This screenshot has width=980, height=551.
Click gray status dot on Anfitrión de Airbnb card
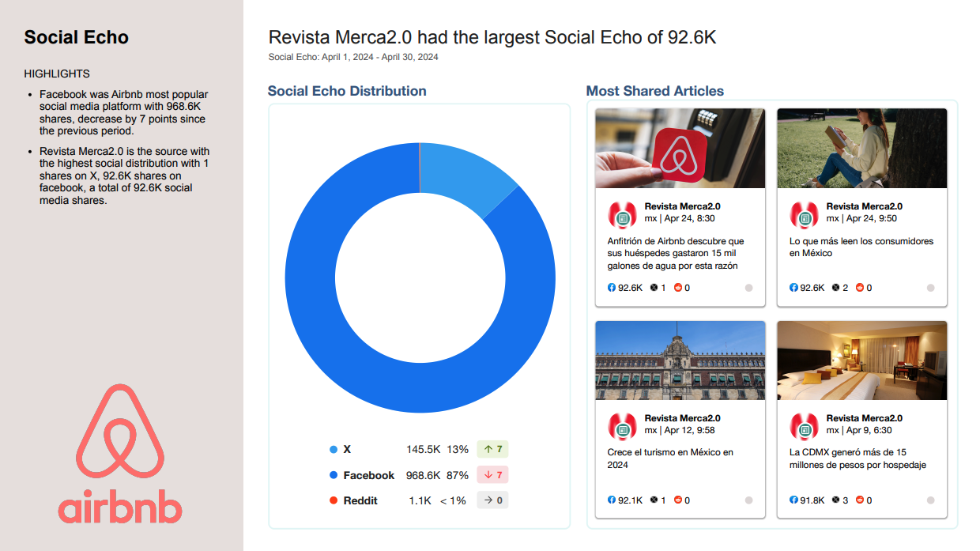click(748, 289)
